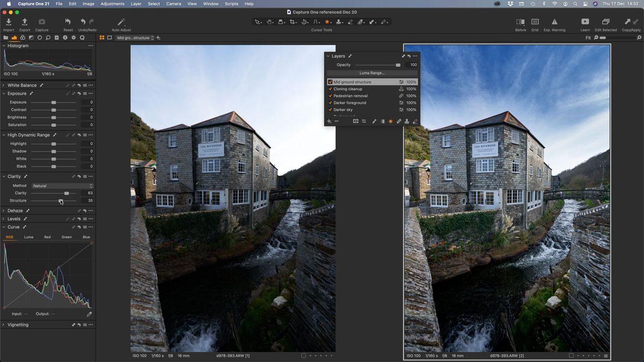
Task: Add a new layer with the plus icon
Action: (329, 121)
